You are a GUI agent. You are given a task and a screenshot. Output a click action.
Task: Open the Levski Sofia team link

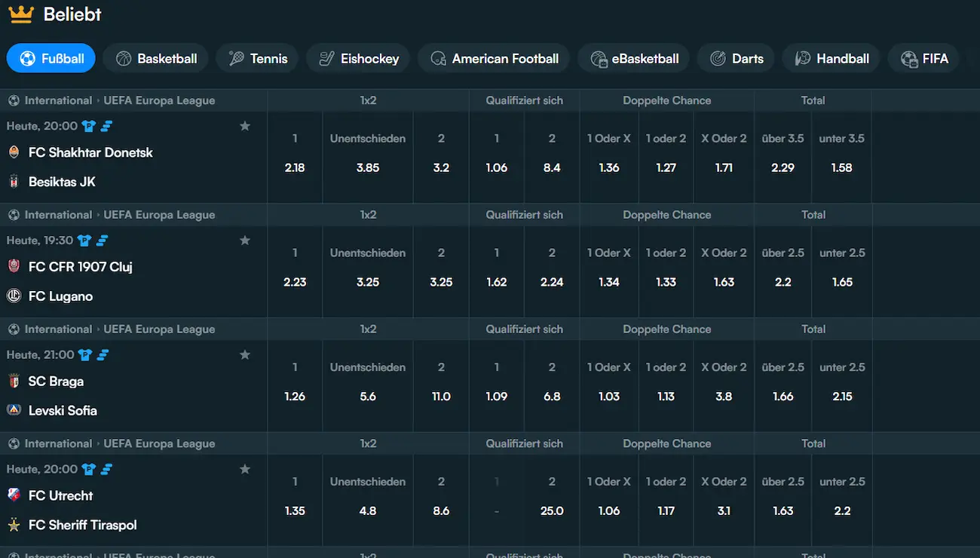pos(63,411)
